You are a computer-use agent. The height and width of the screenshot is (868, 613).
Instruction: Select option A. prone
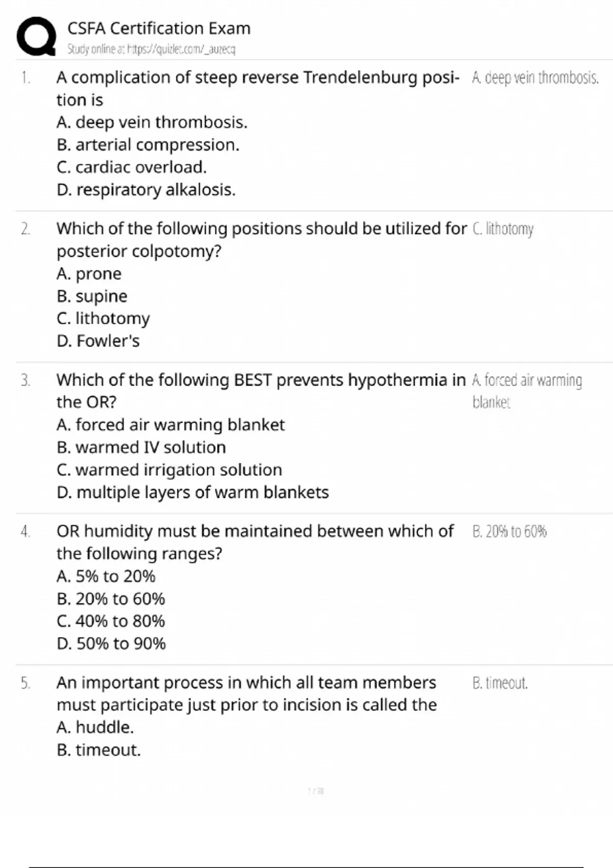click(89, 274)
